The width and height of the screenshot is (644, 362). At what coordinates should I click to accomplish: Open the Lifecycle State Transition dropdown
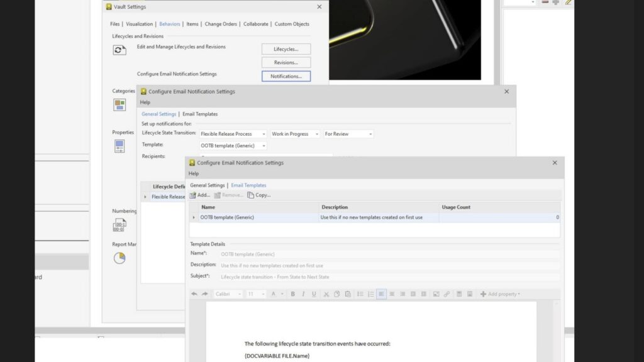pos(233,133)
